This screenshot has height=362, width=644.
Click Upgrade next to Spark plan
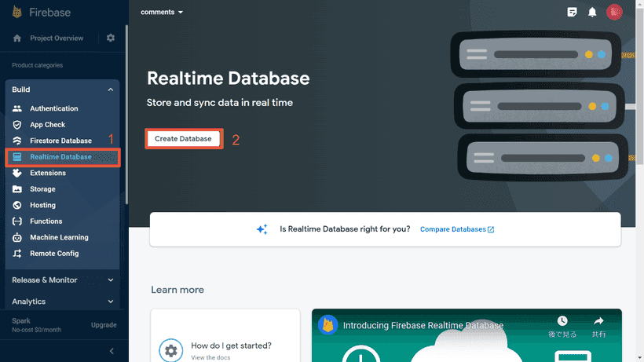click(x=104, y=325)
